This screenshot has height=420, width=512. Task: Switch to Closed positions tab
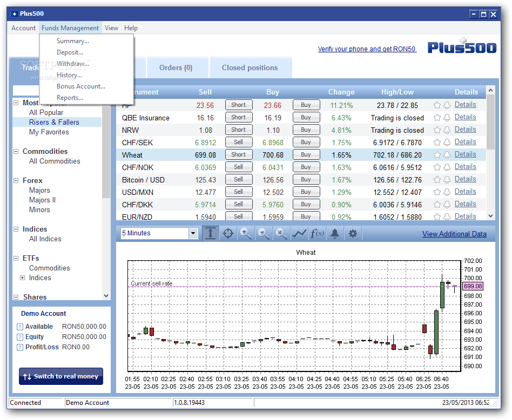click(x=250, y=67)
